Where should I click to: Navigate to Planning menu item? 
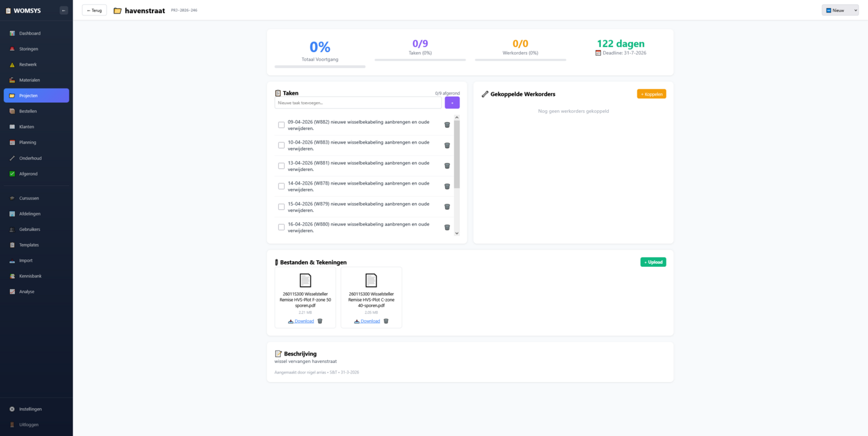[27, 142]
